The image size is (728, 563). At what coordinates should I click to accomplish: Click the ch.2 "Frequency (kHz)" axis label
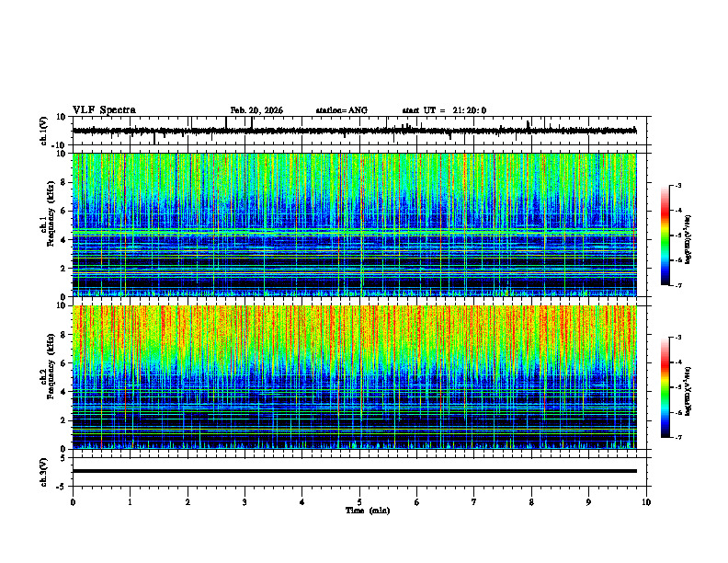click(x=51, y=367)
